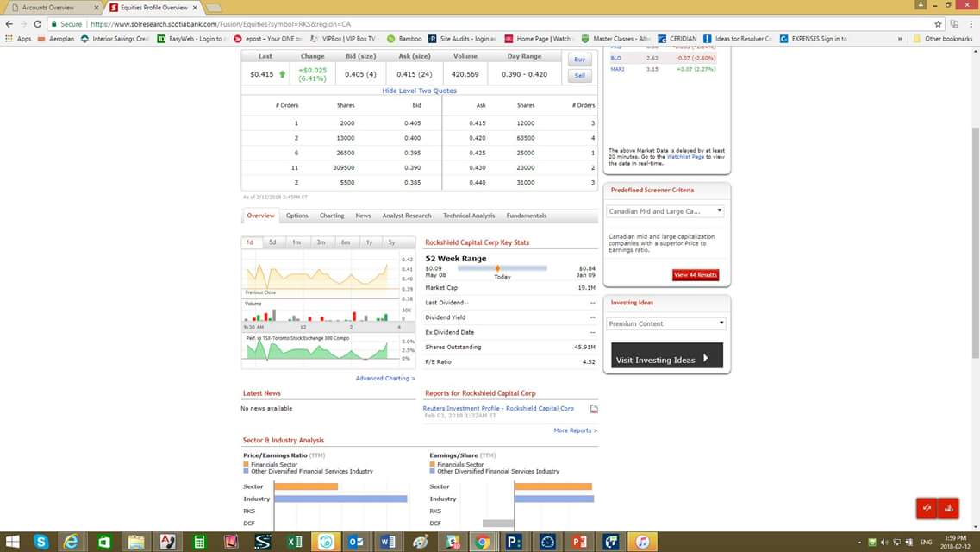
Task: Open the Aeroplan bookmark
Action: point(56,39)
